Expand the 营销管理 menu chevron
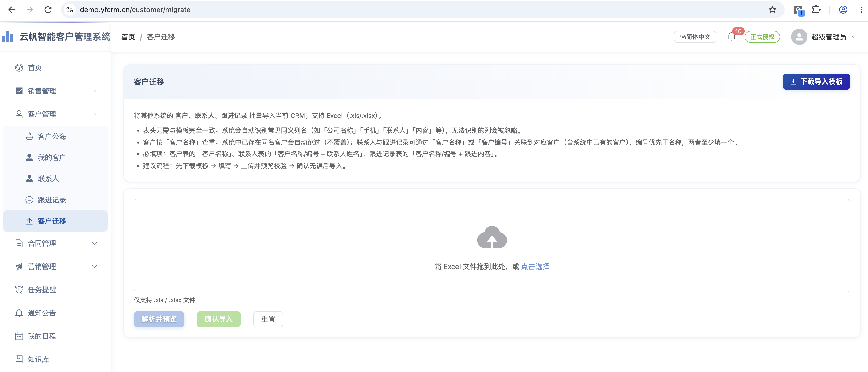Viewport: 868px width, 372px height. pos(94,267)
